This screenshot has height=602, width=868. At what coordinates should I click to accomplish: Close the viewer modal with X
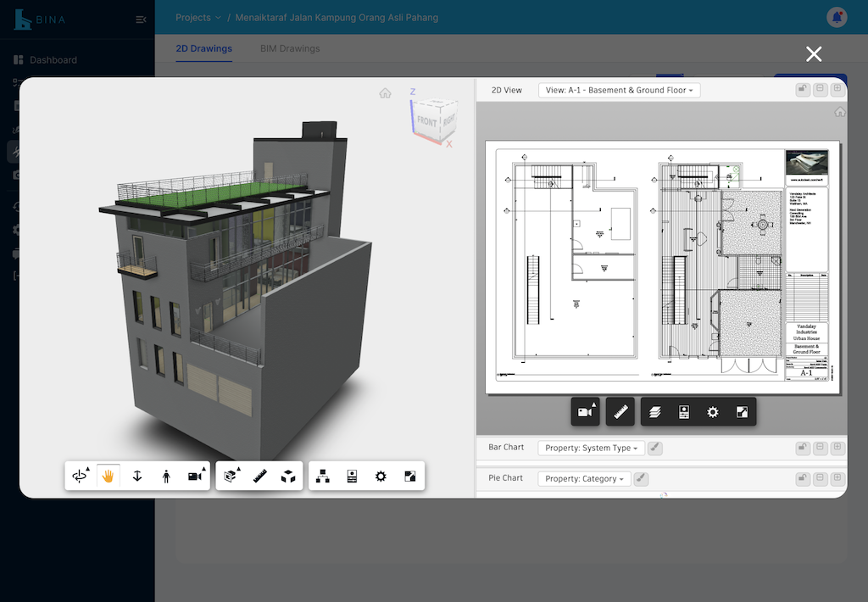(814, 54)
